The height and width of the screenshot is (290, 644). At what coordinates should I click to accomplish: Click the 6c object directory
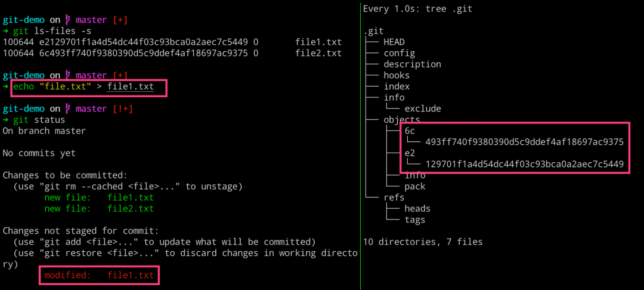[x=410, y=131]
